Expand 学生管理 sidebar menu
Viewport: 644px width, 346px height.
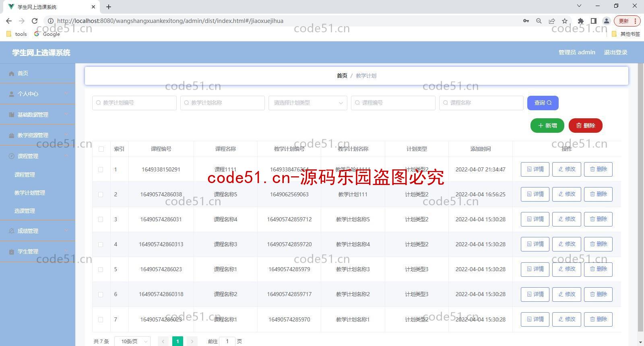[37, 251]
